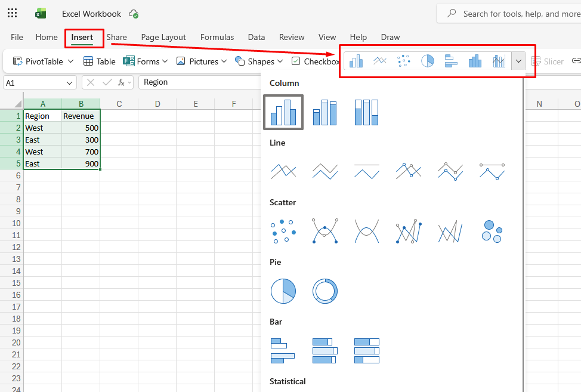Pick the Doughnut chart option
This screenshot has width=581, height=392.
tap(325, 291)
